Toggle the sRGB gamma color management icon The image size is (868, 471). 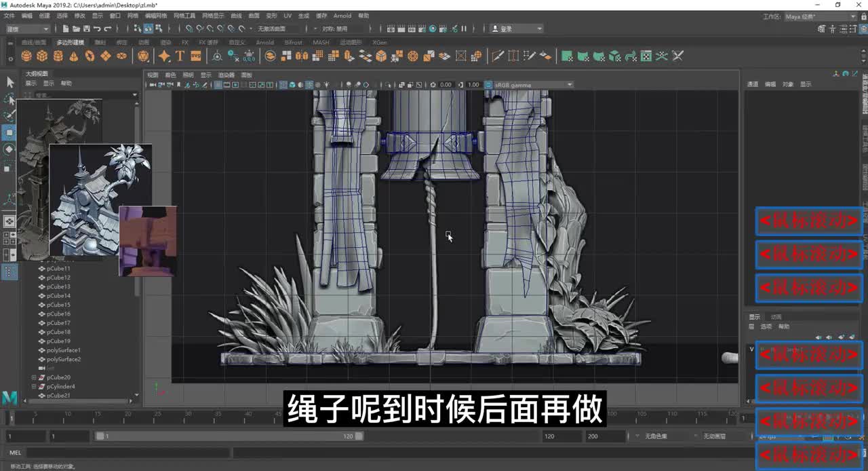[x=489, y=85]
